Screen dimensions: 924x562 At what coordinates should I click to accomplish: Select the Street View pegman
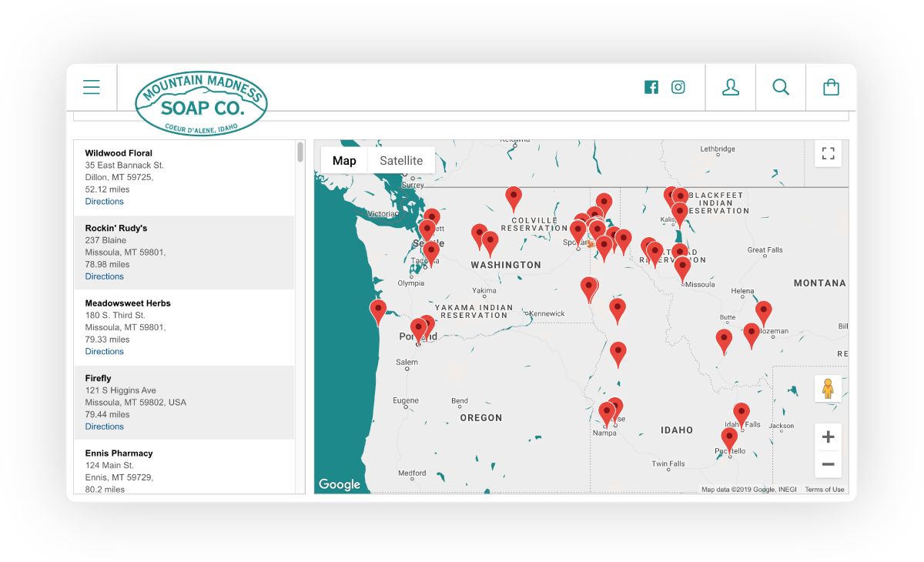[829, 389]
